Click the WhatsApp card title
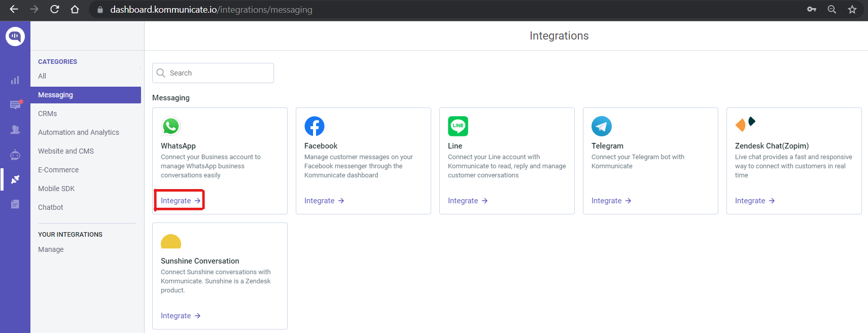Image resolution: width=868 pixels, height=333 pixels. pos(178,146)
